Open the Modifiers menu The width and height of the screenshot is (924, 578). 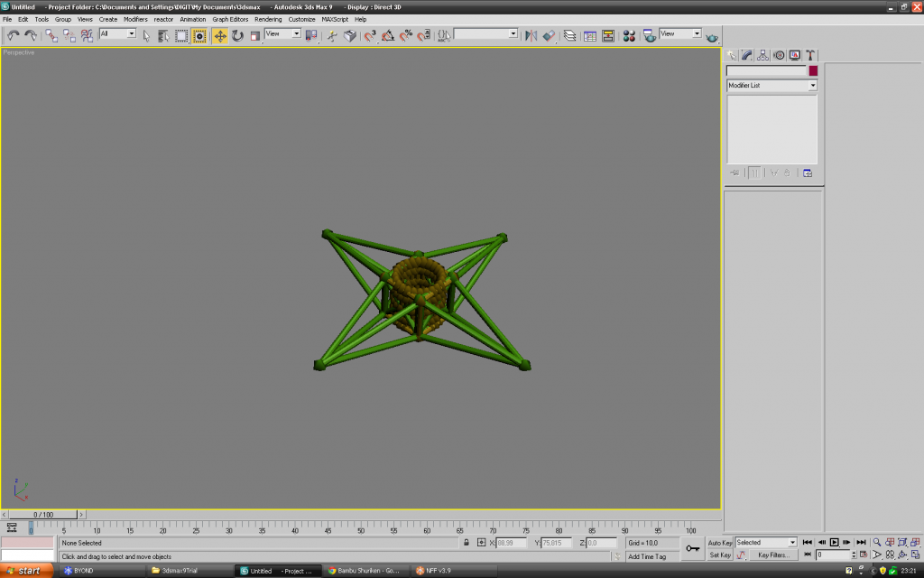(x=135, y=19)
